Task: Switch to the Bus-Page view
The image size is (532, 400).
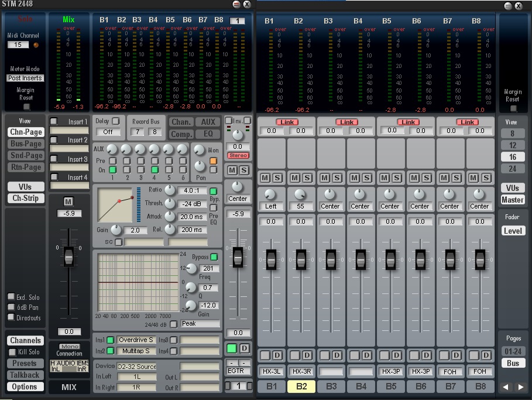Action: pos(25,144)
